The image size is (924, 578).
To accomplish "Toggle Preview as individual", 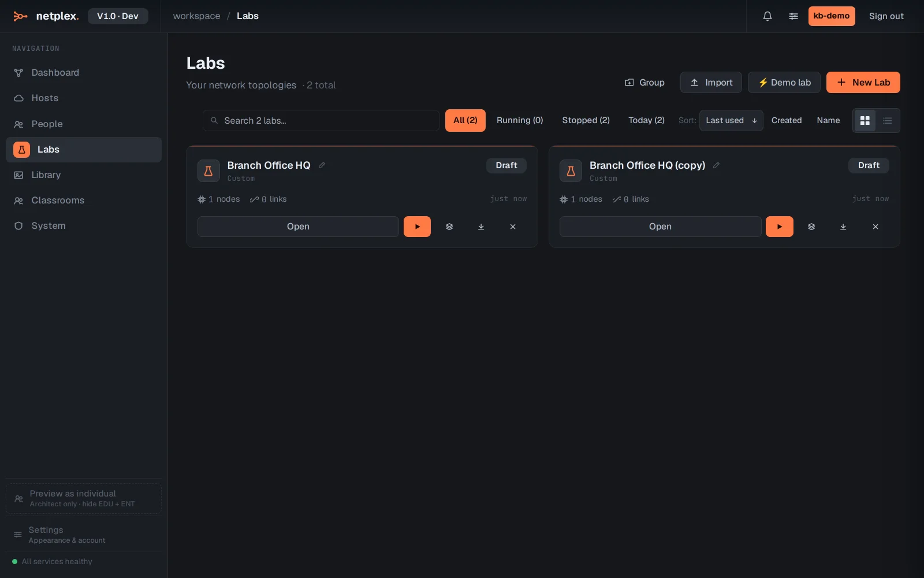I will click(x=84, y=499).
